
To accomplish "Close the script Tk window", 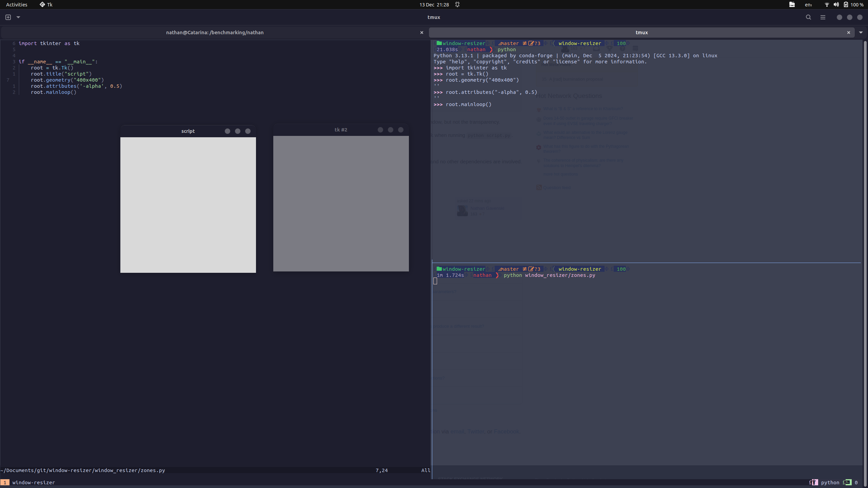I will click(x=248, y=131).
